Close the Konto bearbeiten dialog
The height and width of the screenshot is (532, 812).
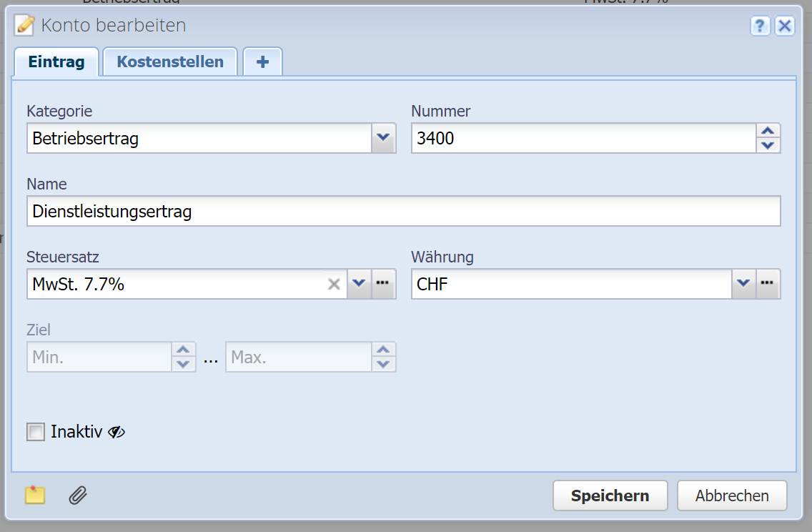[x=785, y=26]
